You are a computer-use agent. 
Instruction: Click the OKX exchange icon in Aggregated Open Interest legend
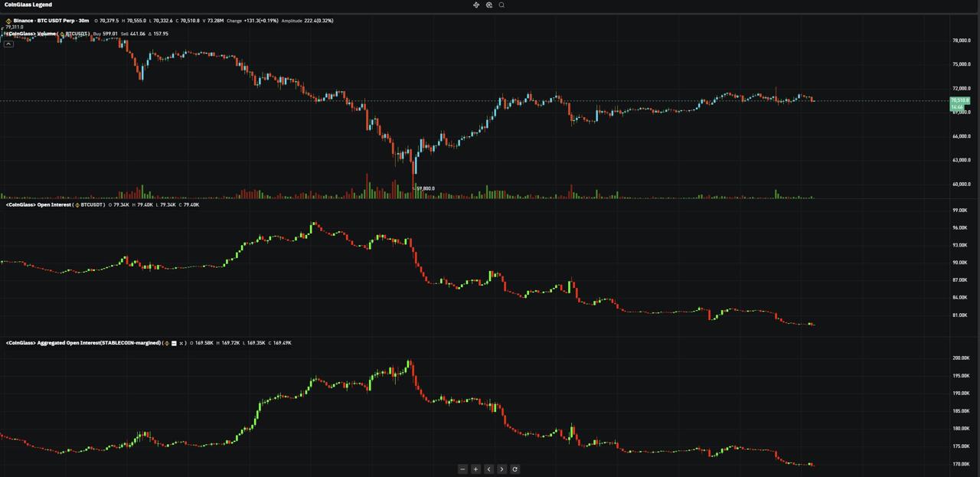coord(174,343)
